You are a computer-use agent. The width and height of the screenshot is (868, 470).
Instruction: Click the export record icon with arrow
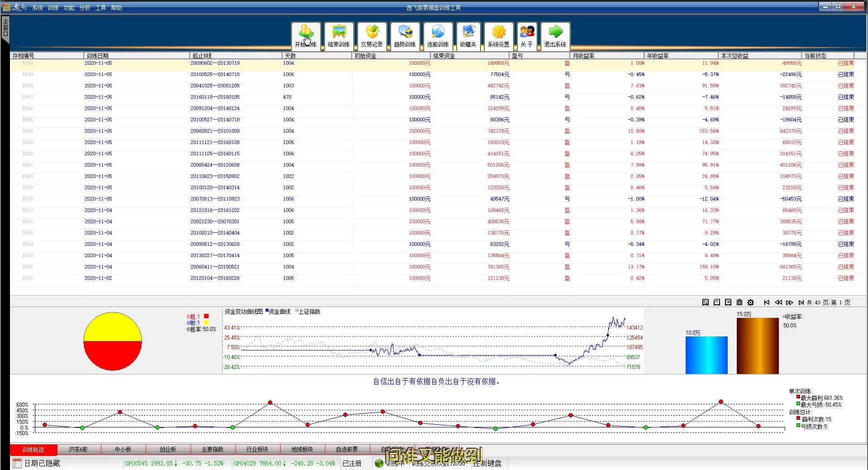pos(728,302)
